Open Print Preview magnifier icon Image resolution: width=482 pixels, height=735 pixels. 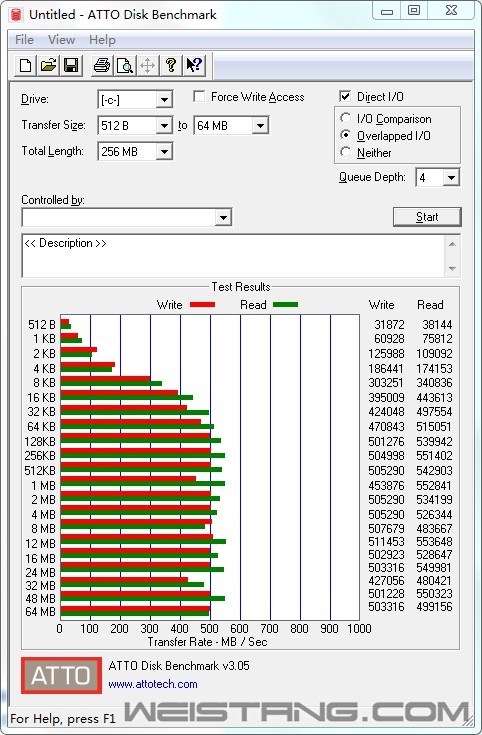124,66
